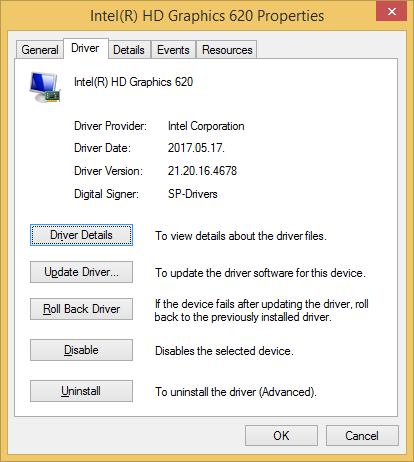This screenshot has width=414, height=462.
Task: Click the driver date 2017.05.17.
Action: [196, 148]
